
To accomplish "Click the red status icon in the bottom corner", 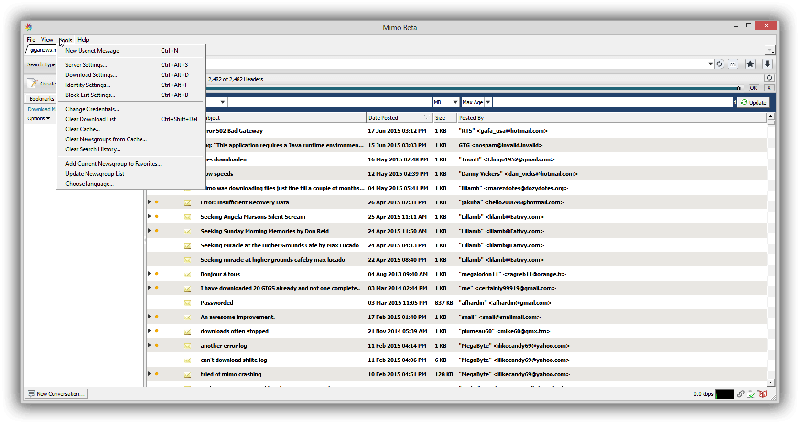I will tap(763, 394).
